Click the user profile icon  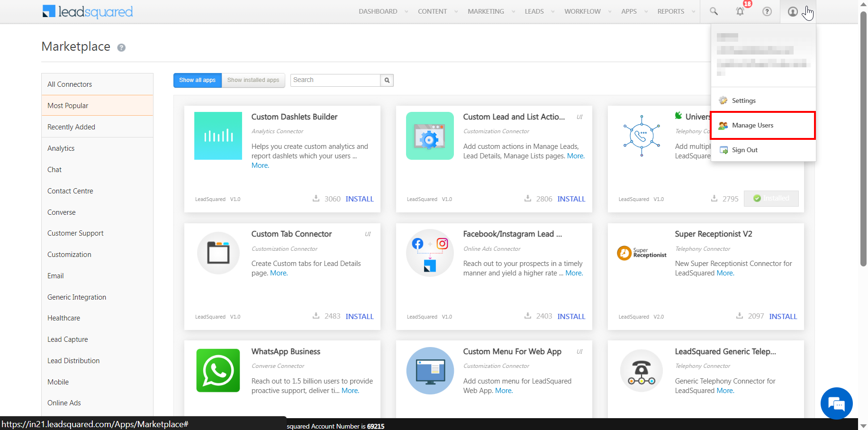click(793, 11)
